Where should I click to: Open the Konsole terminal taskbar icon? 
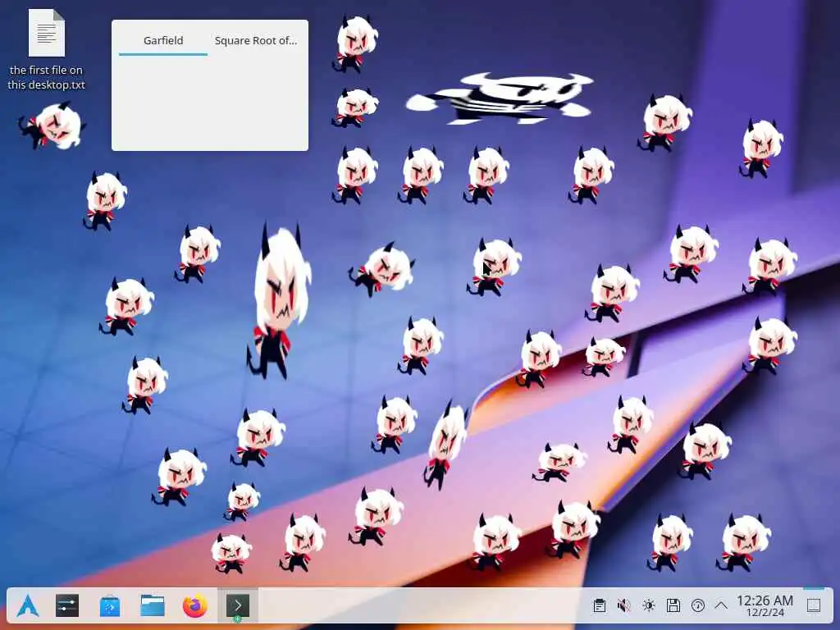[237, 606]
